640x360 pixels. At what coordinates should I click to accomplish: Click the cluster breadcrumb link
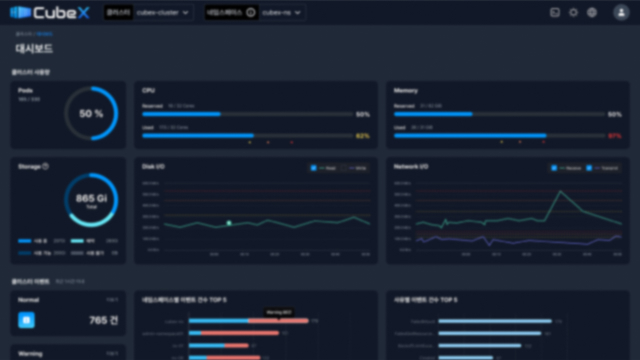23,34
